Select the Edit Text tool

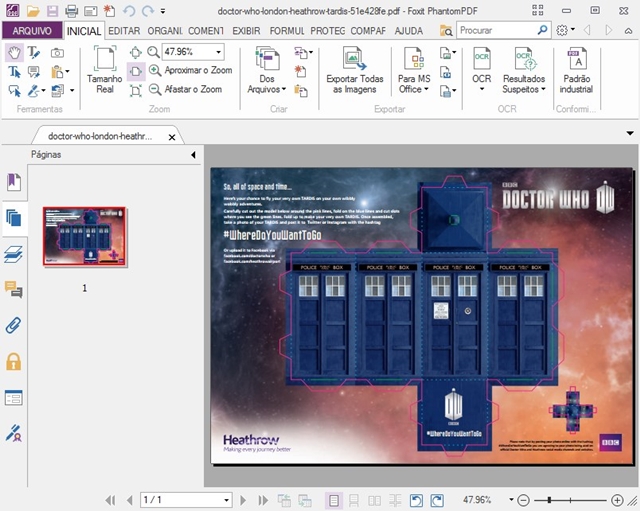[34, 53]
